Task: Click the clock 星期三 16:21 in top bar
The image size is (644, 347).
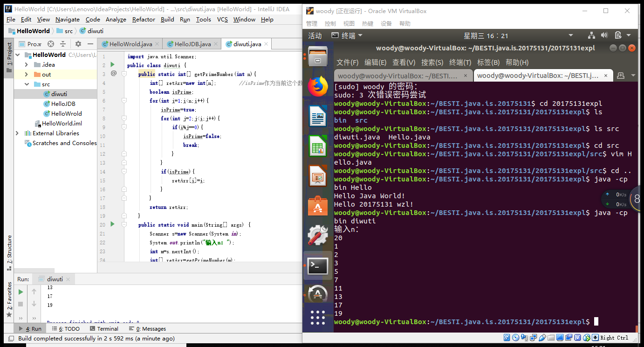Action: (x=486, y=35)
